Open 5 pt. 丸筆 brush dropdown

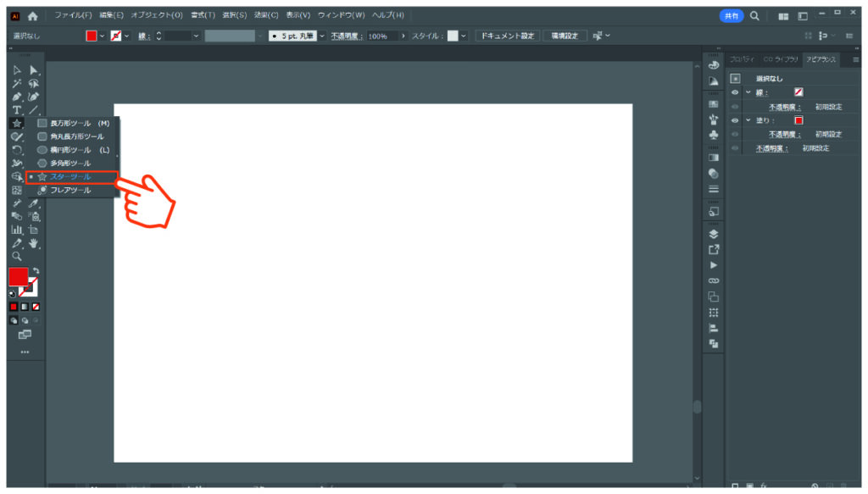pyautogui.click(x=321, y=36)
